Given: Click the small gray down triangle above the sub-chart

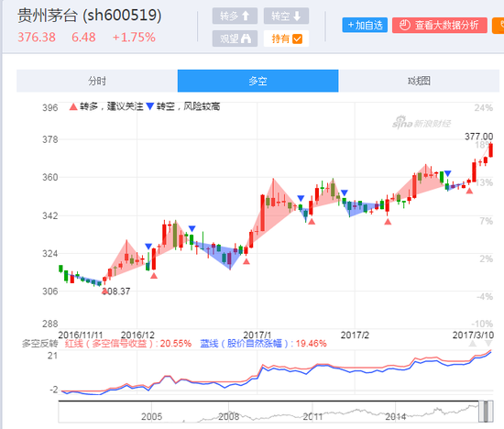Looking at the screenshot, I should (x=488, y=344).
